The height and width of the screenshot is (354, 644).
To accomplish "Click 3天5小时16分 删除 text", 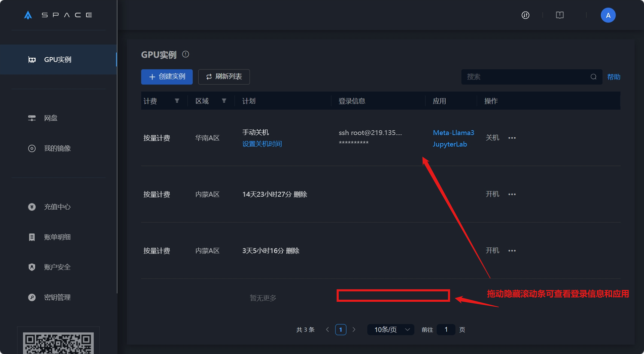I will (x=271, y=250).
